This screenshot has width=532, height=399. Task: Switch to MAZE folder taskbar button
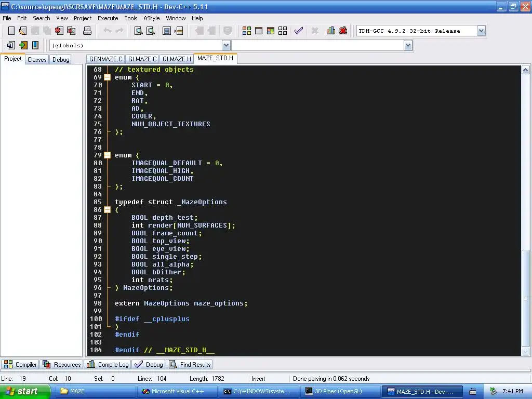coord(95,391)
